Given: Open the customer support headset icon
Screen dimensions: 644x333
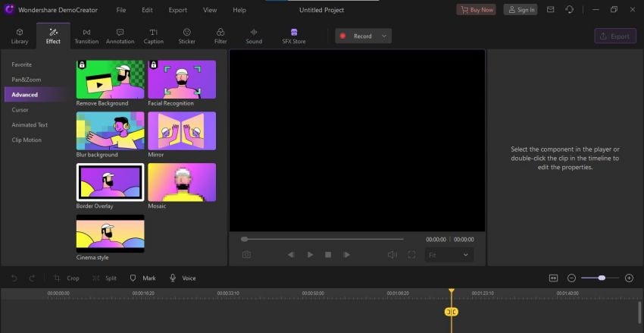Looking at the screenshot, I should click(570, 9).
